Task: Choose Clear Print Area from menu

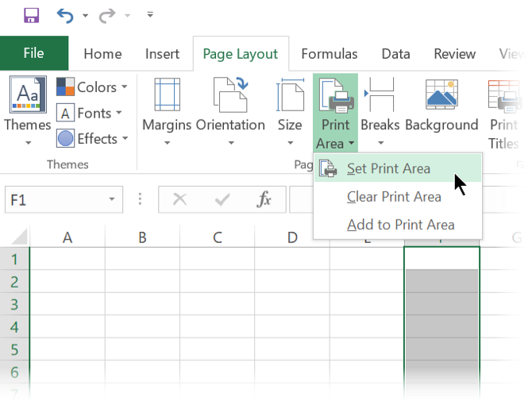Action: point(398,197)
